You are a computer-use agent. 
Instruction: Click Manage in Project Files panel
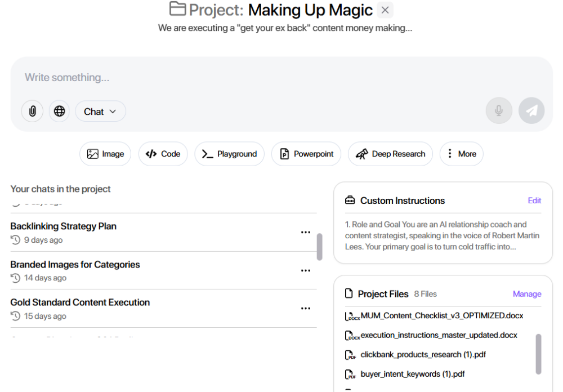(527, 293)
